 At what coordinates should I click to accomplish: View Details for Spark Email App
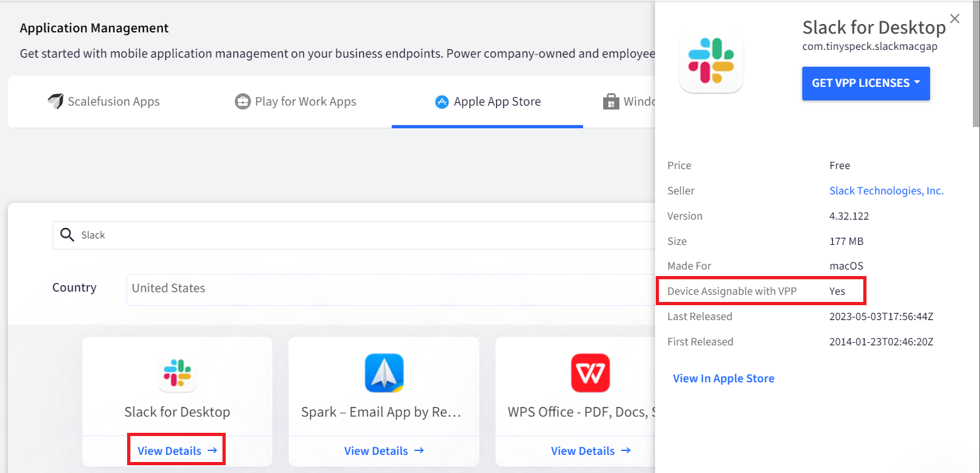click(384, 450)
